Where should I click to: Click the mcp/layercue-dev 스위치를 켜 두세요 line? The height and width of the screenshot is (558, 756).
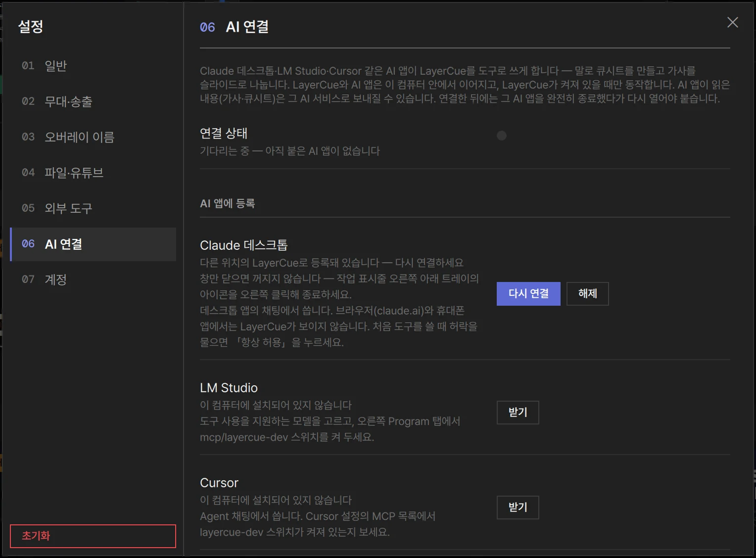[287, 437]
